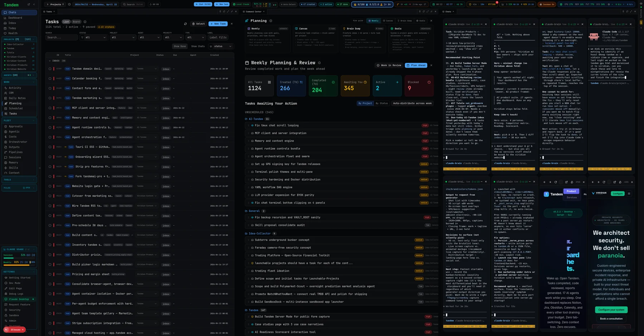Open Scheduled in the Work section
The image size is (644, 336).
tap(19, 108)
